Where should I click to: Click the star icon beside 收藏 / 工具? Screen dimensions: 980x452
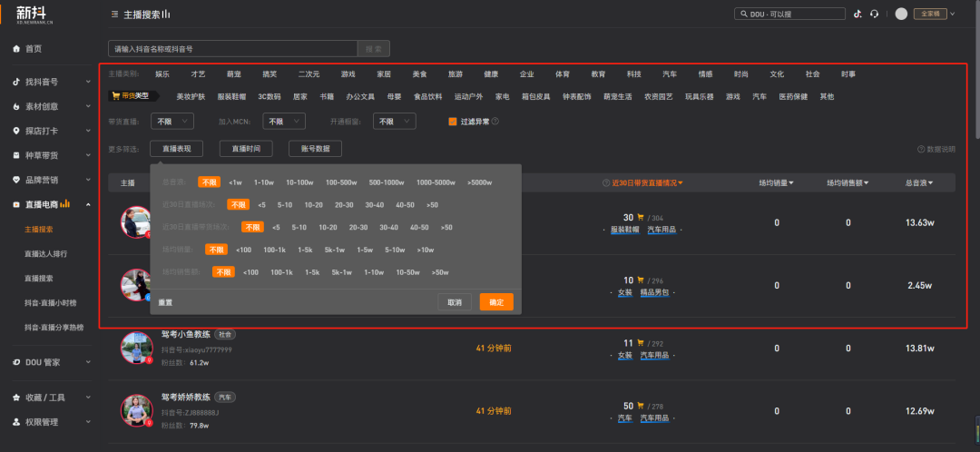[x=16, y=397]
